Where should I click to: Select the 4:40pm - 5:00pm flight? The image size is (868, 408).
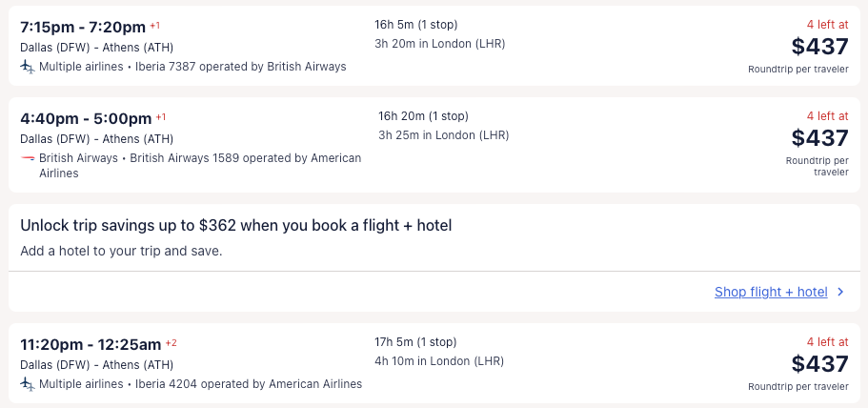click(86, 119)
